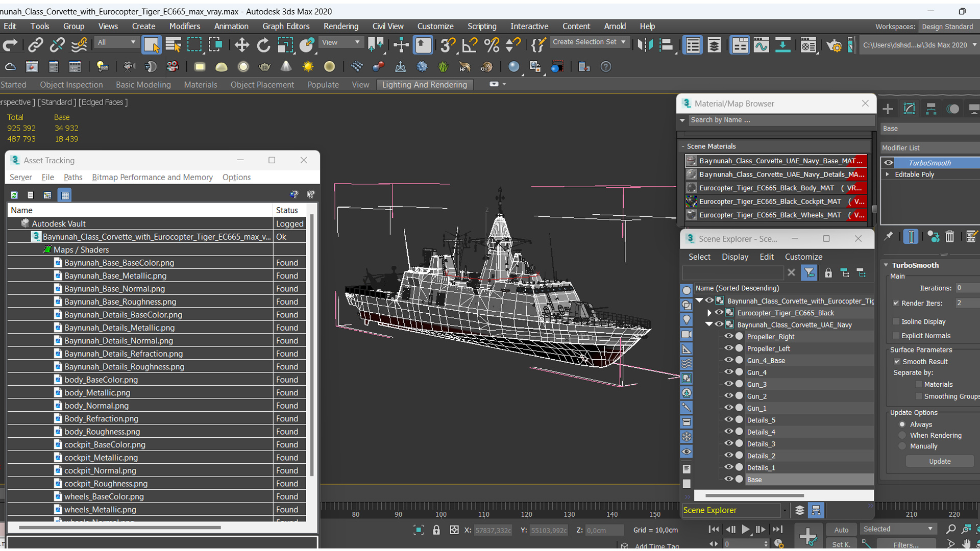Click the Select object mode icon

coord(152,45)
